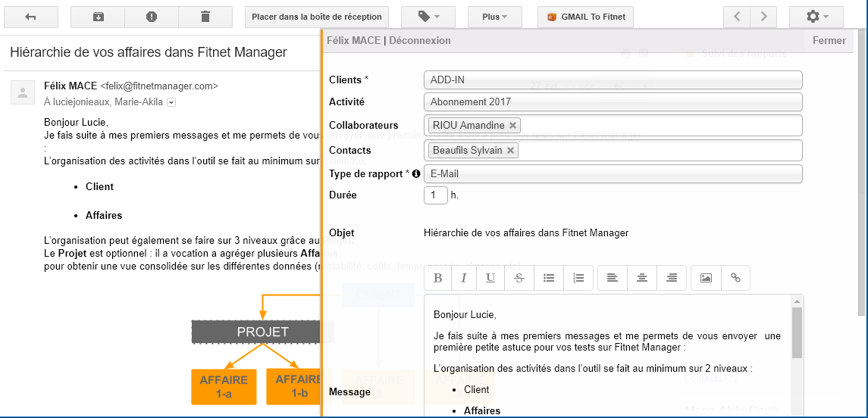This screenshot has width=868, height=418.
Task: Click the Déconnexion link
Action: pyautogui.click(x=420, y=41)
